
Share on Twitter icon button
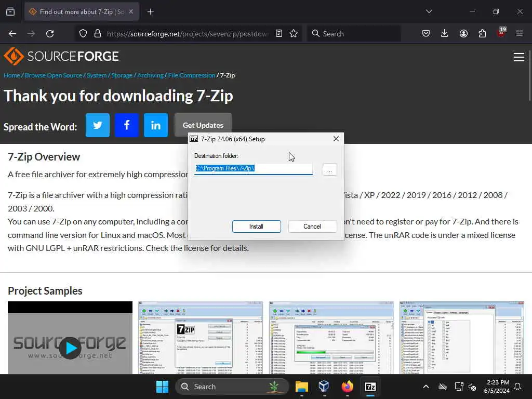click(x=98, y=125)
